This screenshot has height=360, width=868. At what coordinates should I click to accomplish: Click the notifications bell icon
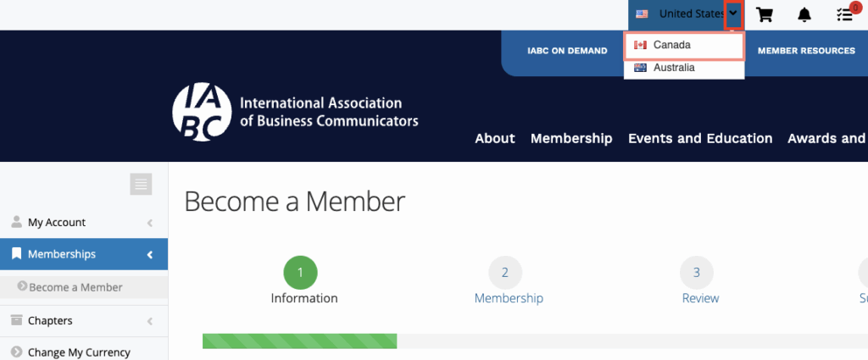pos(804,14)
